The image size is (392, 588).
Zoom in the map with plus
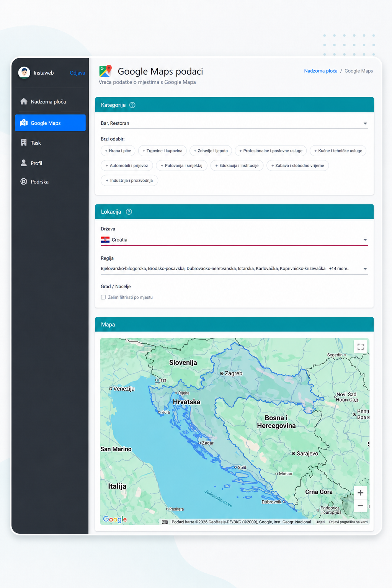360,493
